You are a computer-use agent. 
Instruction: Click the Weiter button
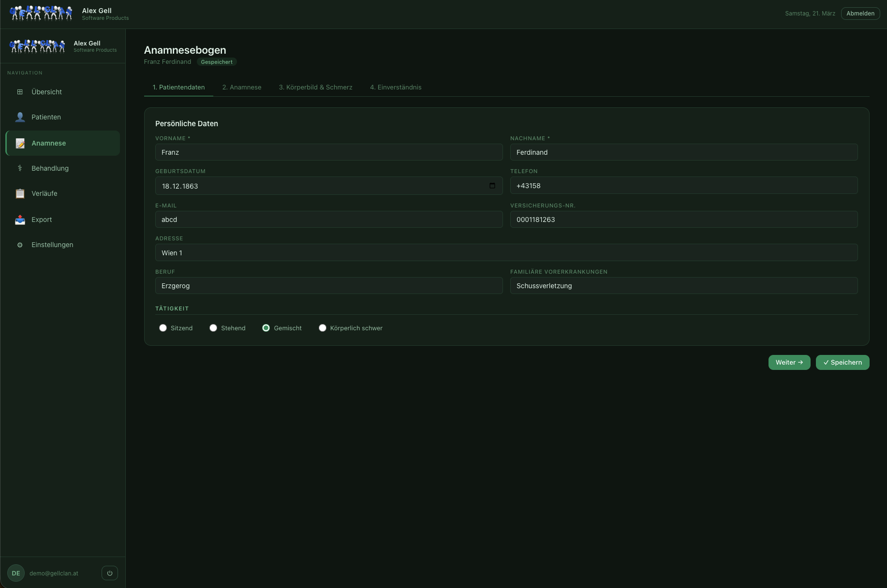pos(789,362)
